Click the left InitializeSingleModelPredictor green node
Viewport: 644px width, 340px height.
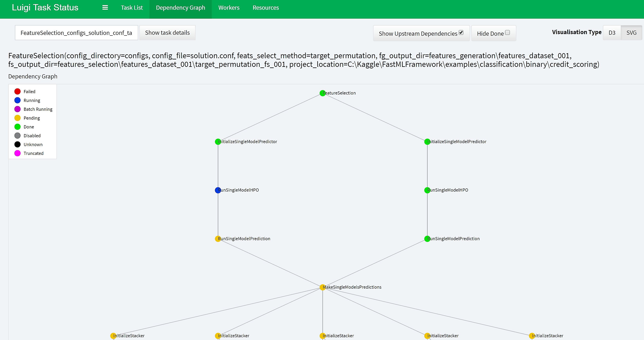point(217,141)
